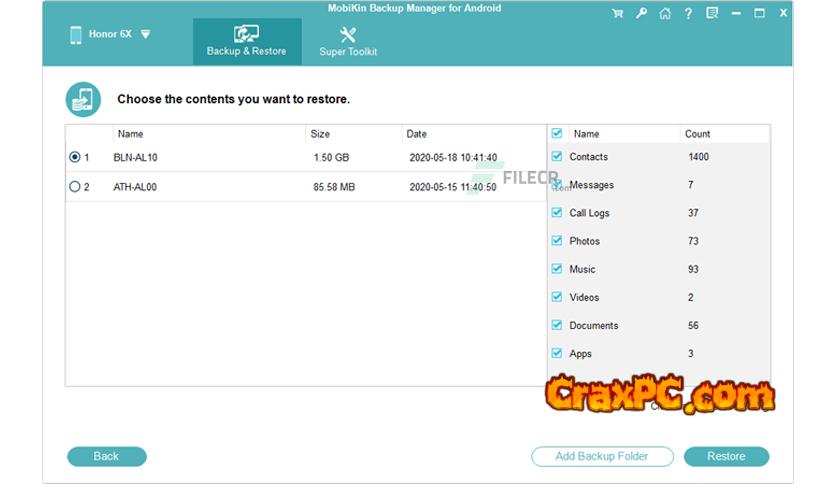Click the 1.50 GB size cell
This screenshot has width=836, height=484.
coord(331,158)
